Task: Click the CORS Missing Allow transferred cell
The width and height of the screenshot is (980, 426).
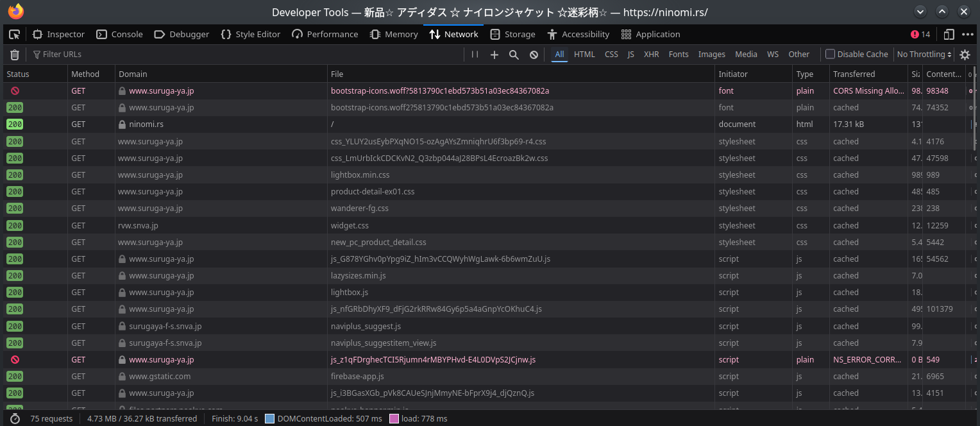Action: pos(868,91)
